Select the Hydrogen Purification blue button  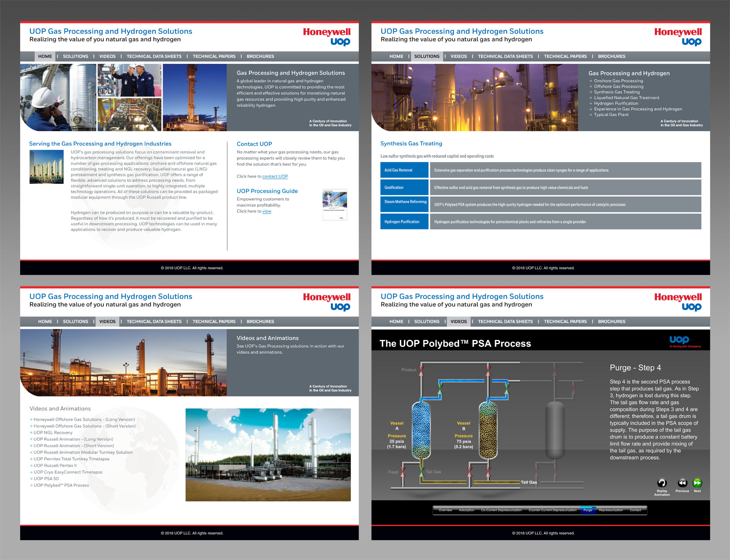[x=404, y=222]
